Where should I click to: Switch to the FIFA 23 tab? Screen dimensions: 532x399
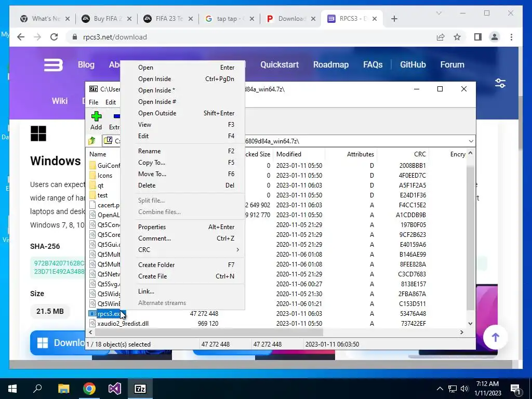pyautogui.click(x=168, y=19)
